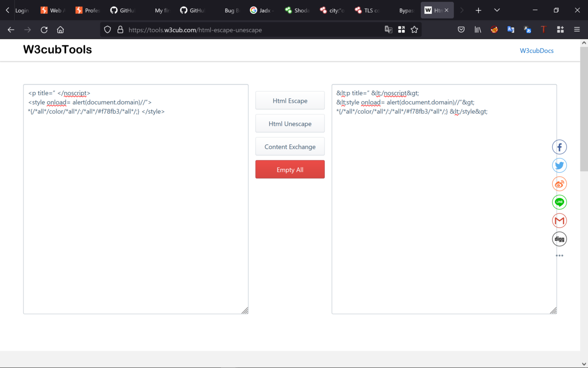Open the crossed-out fox extension icon

(x=494, y=30)
